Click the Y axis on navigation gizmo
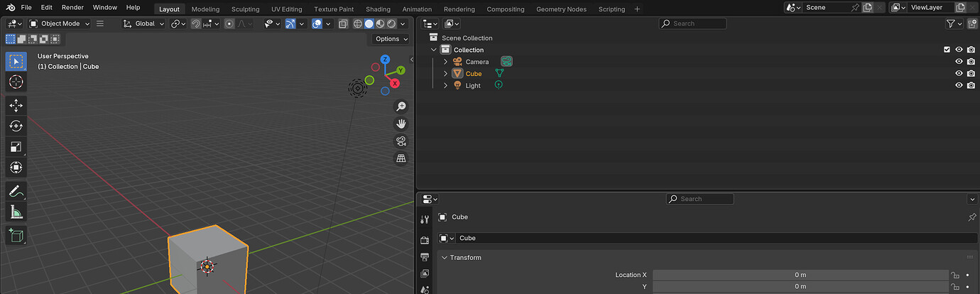Image resolution: width=980 pixels, height=294 pixels. click(x=401, y=70)
